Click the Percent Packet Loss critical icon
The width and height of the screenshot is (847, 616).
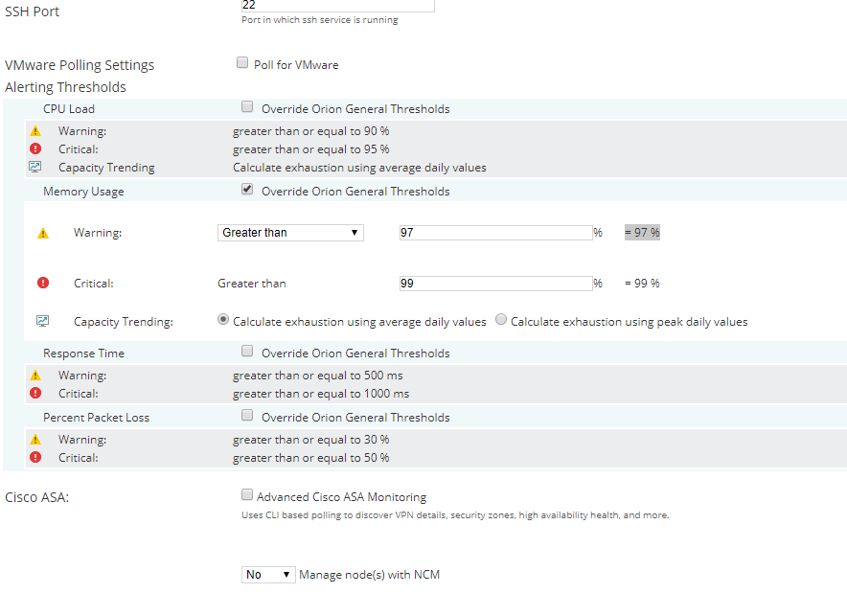(35, 457)
